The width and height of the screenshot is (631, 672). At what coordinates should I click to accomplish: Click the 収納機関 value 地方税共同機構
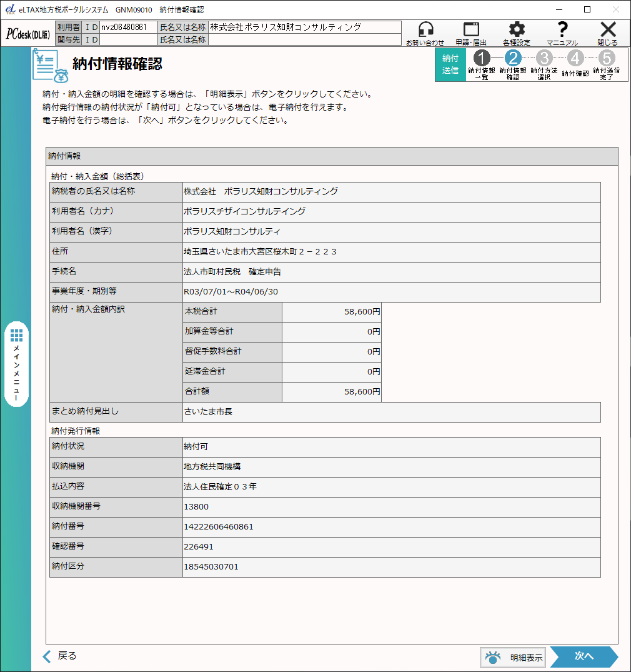[391, 467]
